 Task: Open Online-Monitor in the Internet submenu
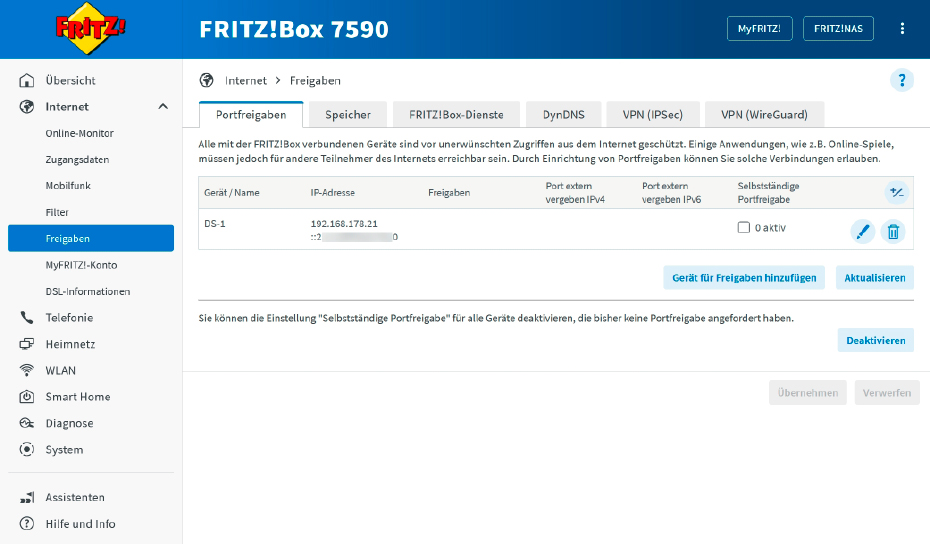point(79,133)
